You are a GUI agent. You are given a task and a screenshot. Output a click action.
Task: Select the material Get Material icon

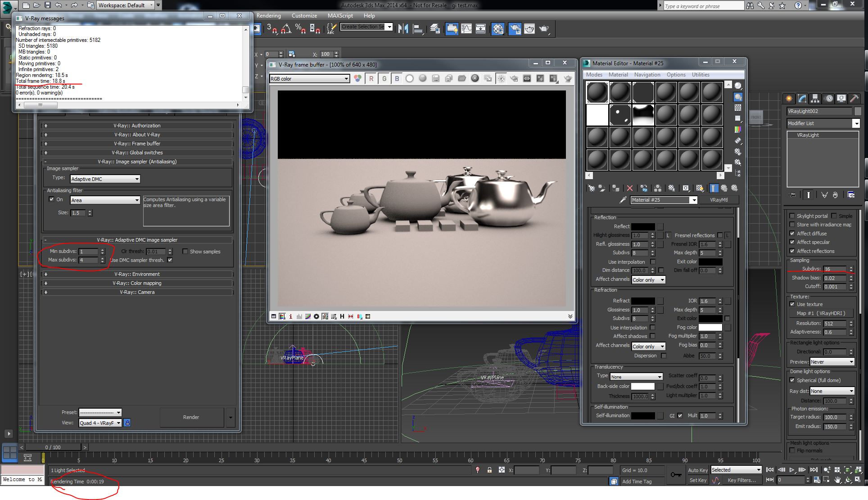[x=591, y=188]
